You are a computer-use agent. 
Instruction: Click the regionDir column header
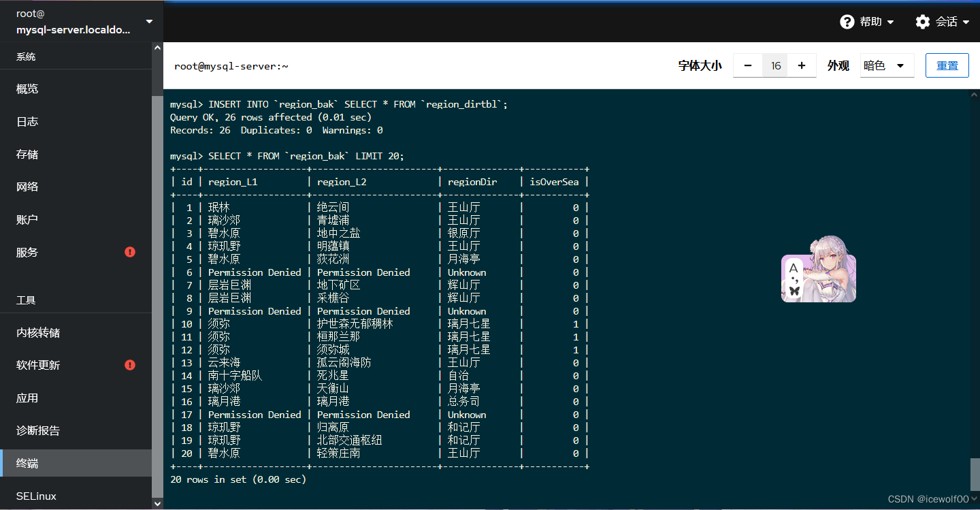[472, 182]
